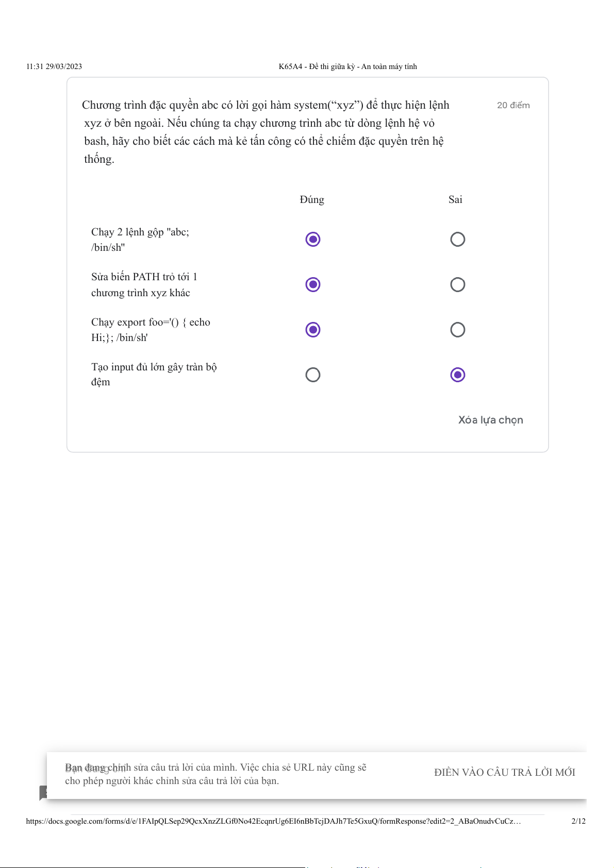Image resolution: width=614 pixels, height=868 pixels.
Task: Click the Đúng column header
Action: pyautogui.click(x=312, y=199)
